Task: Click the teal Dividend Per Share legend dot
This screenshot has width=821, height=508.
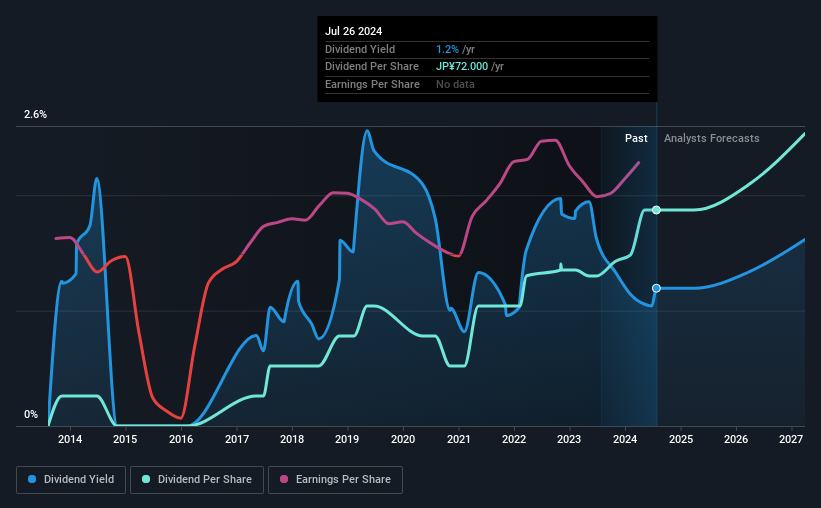Action: [x=146, y=479]
